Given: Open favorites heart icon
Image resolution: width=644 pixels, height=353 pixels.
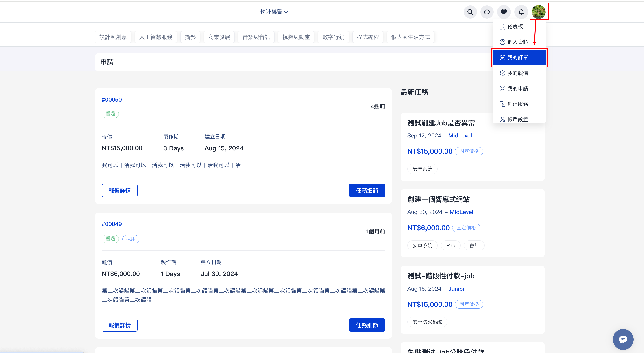Looking at the screenshot, I should click(504, 12).
